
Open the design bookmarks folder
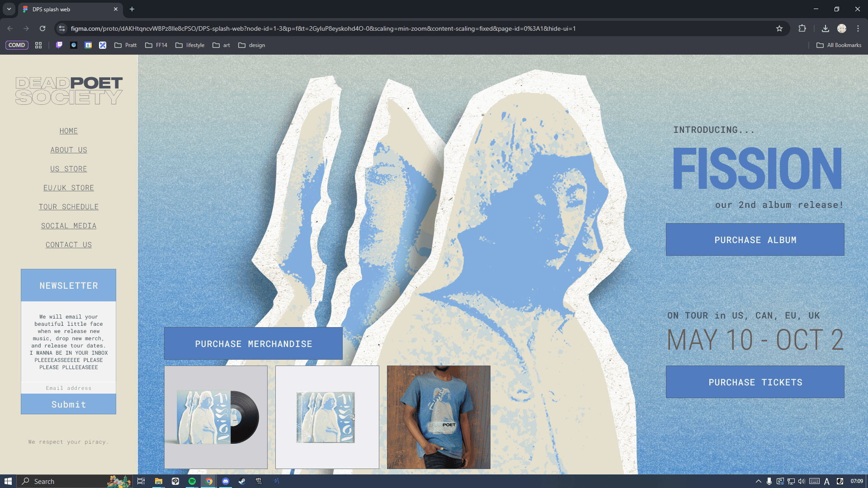tap(252, 45)
